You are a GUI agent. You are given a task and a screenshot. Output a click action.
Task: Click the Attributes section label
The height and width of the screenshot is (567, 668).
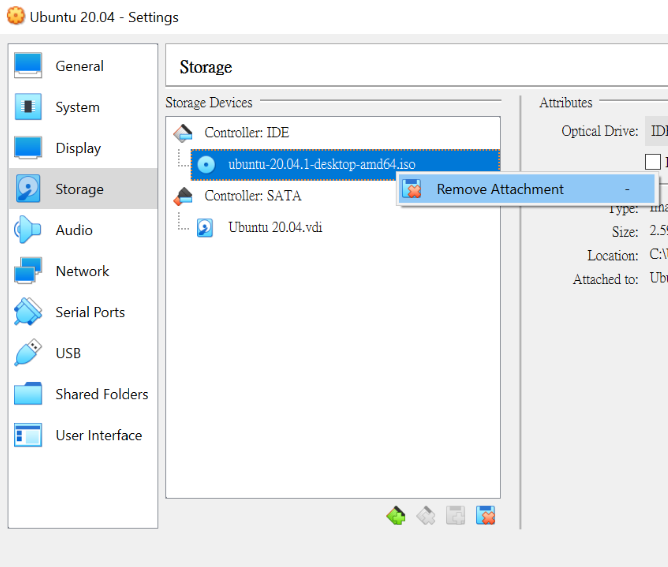(566, 102)
